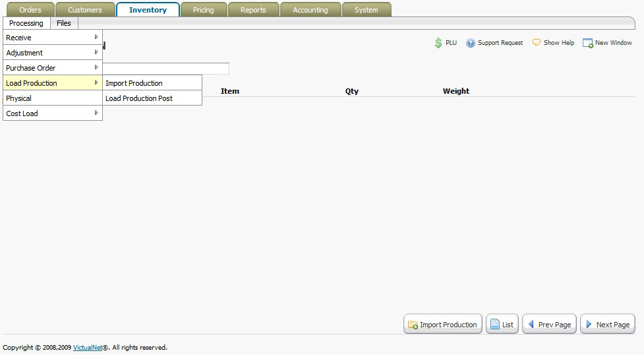Switch to the Customers tab
This screenshot has height=355, width=644.
point(85,9)
